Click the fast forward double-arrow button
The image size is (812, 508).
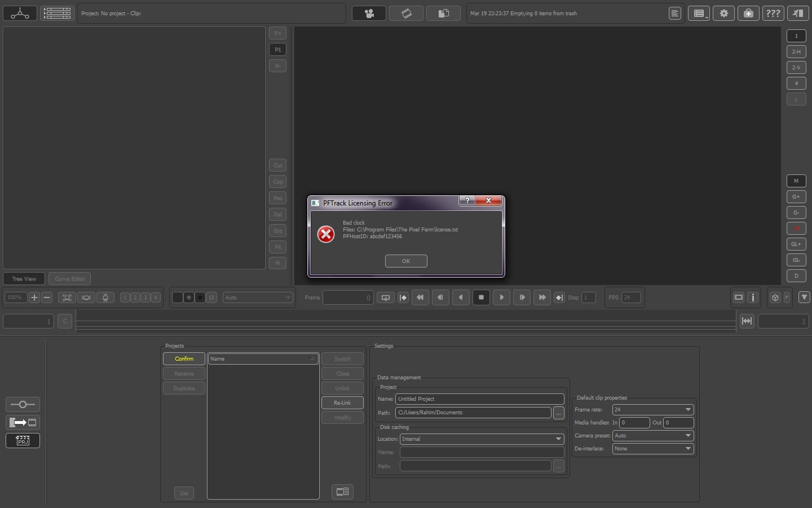(542, 297)
